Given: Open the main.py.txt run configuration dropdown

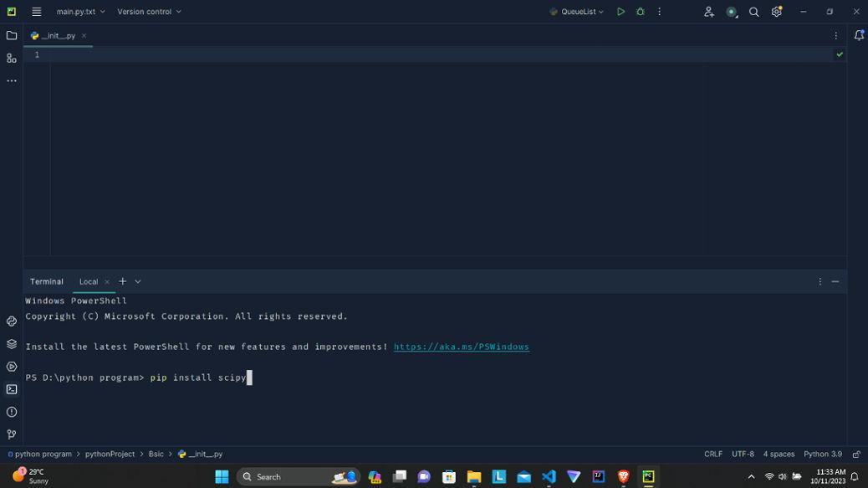Looking at the screenshot, I should coord(76,11).
